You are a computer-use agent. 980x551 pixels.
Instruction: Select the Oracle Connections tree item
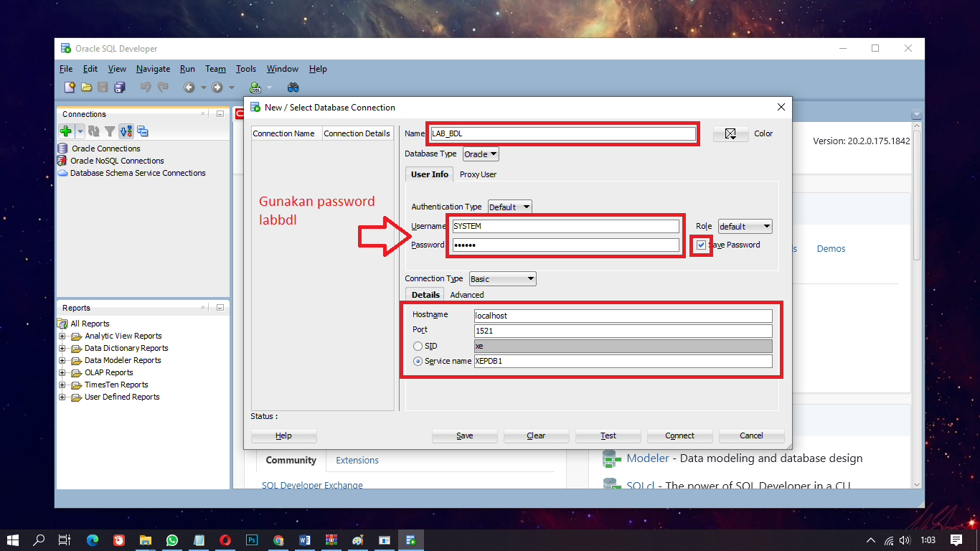pyautogui.click(x=105, y=149)
